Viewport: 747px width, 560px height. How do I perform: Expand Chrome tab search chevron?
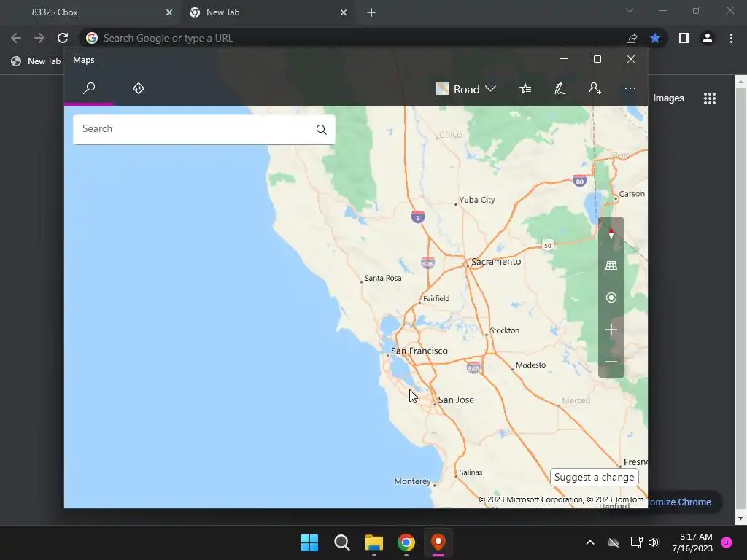click(630, 10)
